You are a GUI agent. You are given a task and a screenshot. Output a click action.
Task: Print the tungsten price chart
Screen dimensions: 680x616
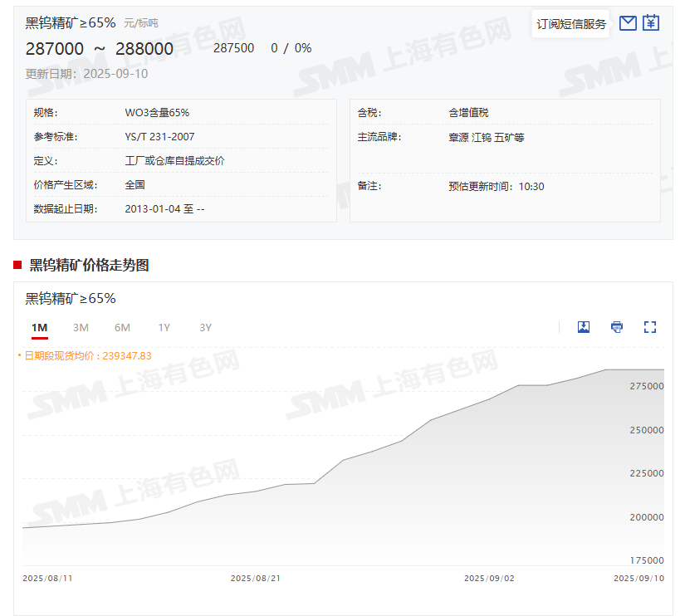(617, 327)
